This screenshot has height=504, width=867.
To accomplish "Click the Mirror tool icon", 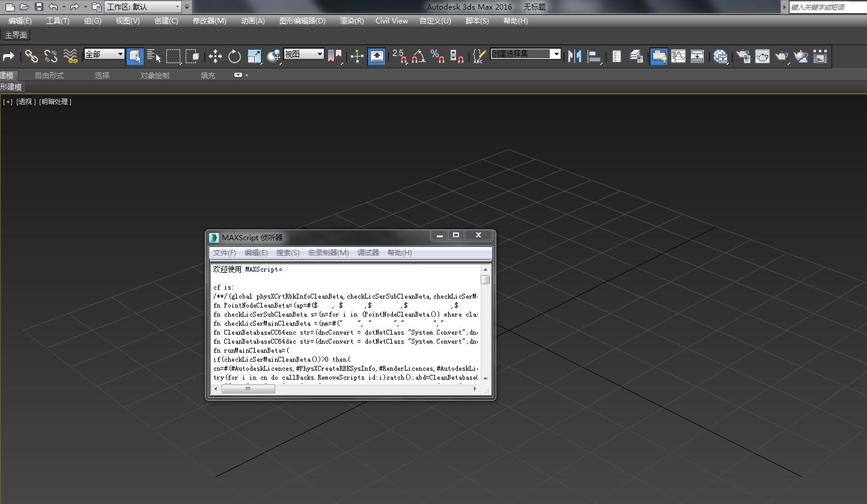I will 575,56.
